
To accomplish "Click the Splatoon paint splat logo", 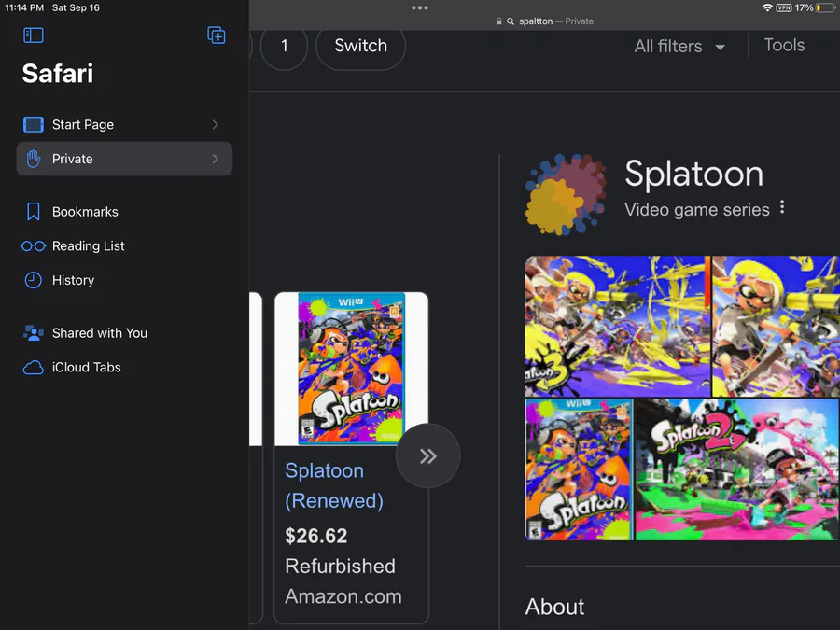I will tap(566, 194).
